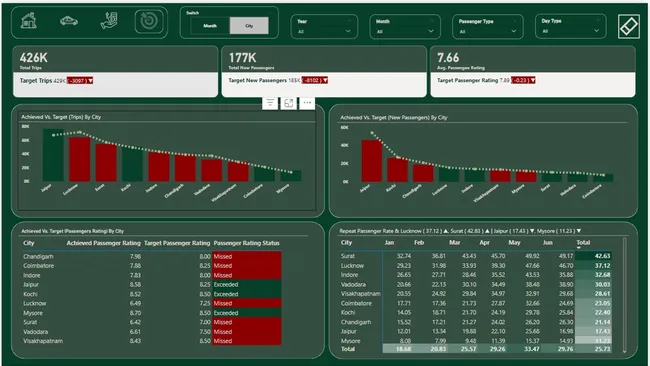
Task: Sort by the Total column header
Action: click(x=583, y=242)
